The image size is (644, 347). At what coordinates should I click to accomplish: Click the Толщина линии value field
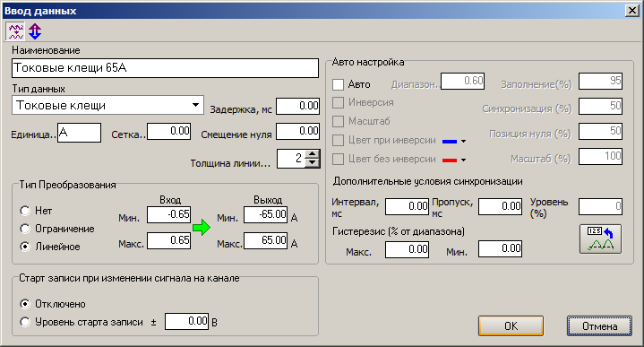point(292,159)
